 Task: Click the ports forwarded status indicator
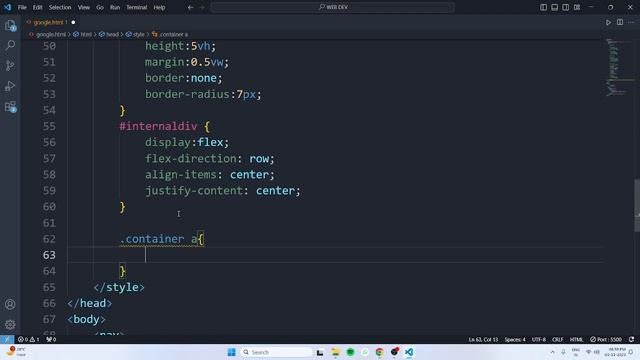coord(51,339)
